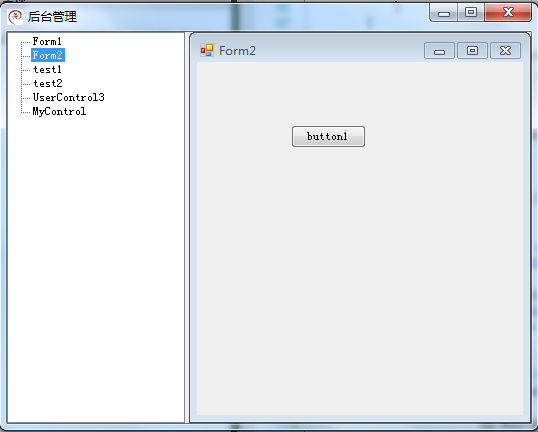Minimize the 后台管理 main window
This screenshot has width=538, height=432.
(444, 13)
